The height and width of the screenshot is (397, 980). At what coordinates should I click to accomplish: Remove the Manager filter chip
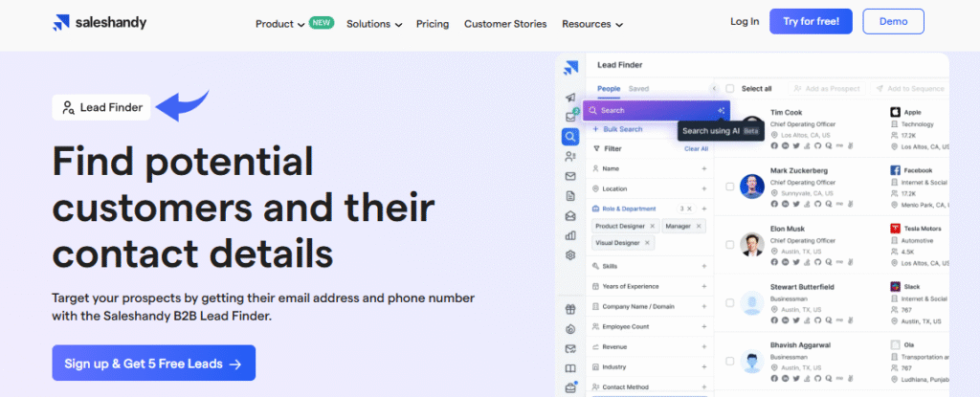tap(699, 226)
